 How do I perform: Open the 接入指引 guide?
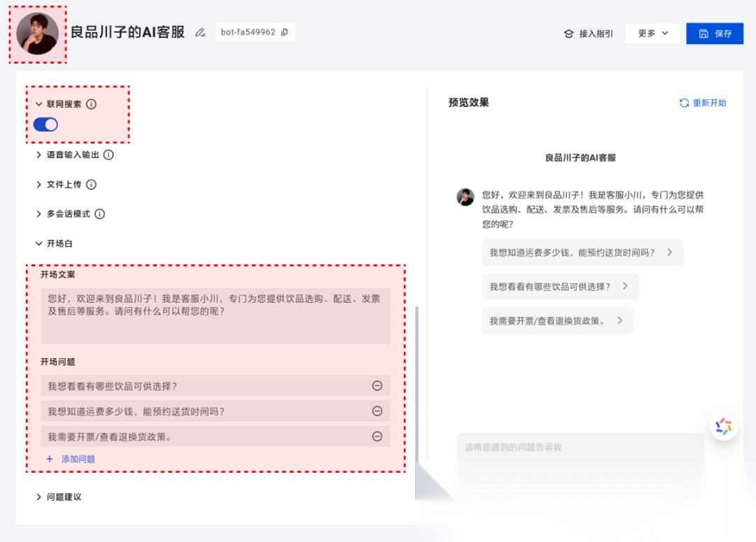[588, 34]
